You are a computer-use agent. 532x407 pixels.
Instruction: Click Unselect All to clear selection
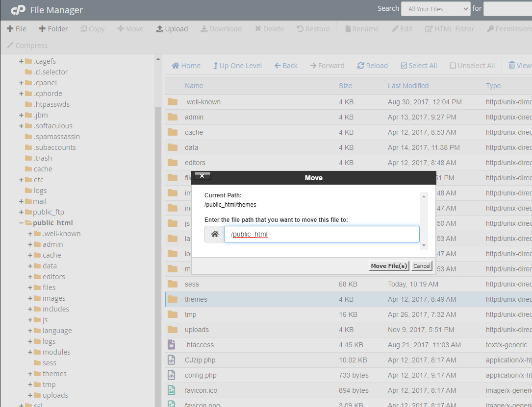472,65
